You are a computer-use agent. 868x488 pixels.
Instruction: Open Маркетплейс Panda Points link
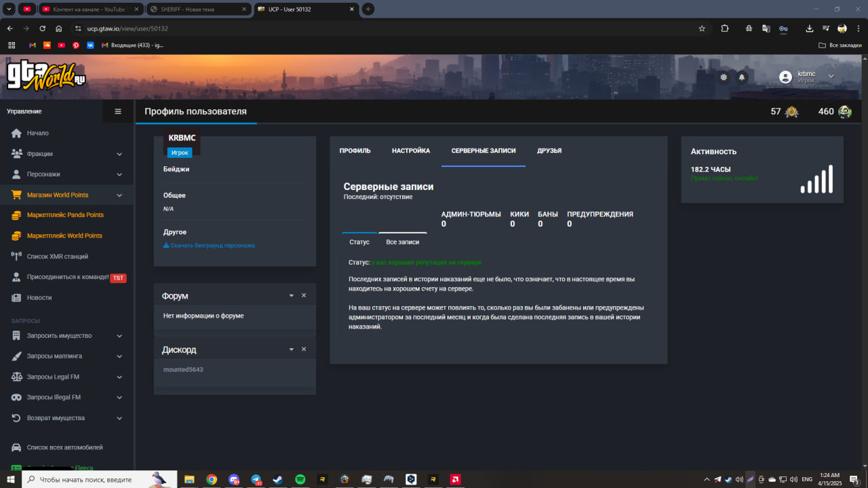65,215
